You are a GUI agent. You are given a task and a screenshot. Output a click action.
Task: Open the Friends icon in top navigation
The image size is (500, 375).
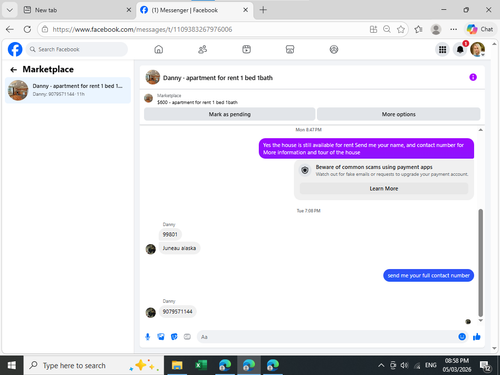(203, 49)
